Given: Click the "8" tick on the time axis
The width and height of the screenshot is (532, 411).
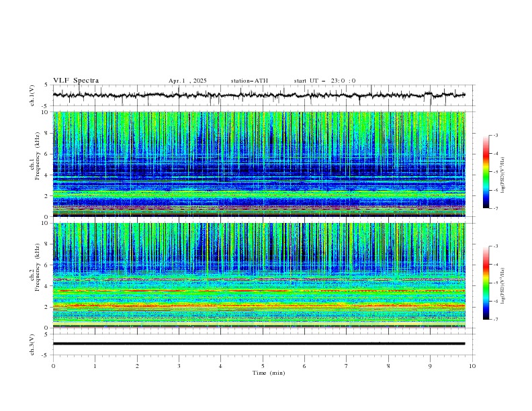Looking at the screenshot, I should pos(388,366).
